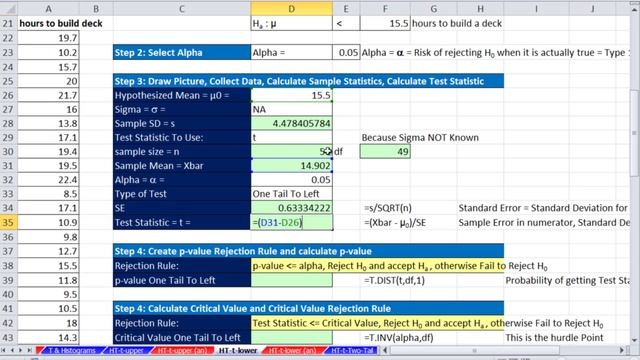Screen dimensions: 640x360
Task: Select column G header
Action: click(434, 9)
